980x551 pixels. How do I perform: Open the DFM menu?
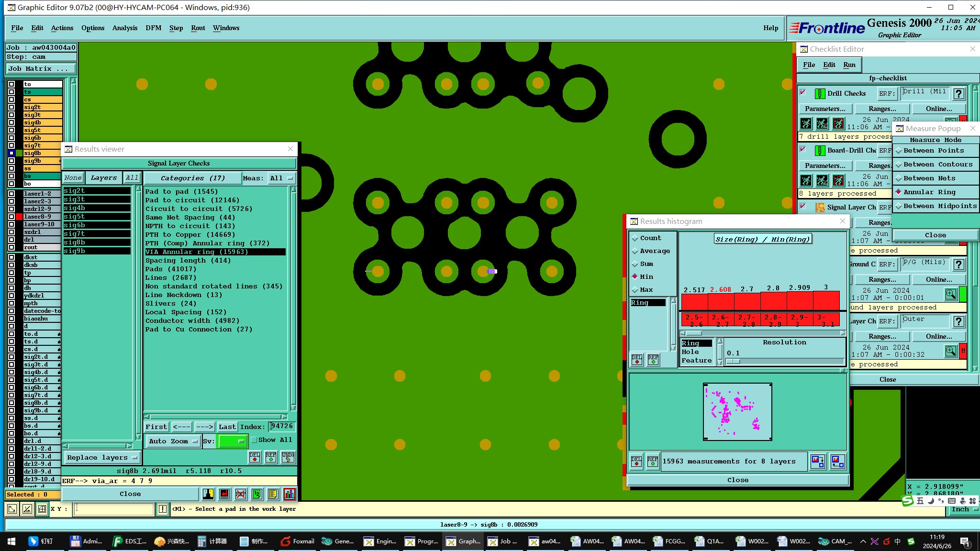[153, 28]
